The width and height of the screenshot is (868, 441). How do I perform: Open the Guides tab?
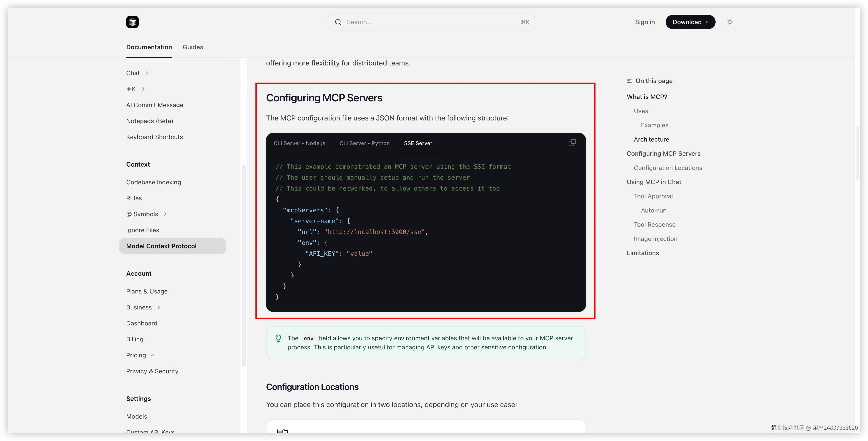click(x=193, y=47)
